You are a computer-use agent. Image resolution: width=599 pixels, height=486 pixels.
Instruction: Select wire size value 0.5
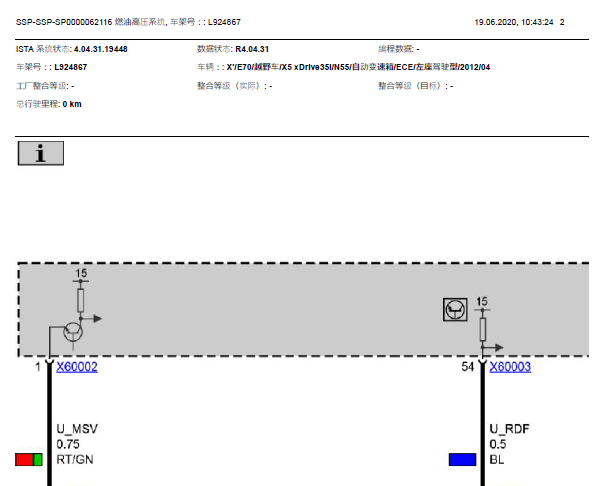click(x=498, y=444)
